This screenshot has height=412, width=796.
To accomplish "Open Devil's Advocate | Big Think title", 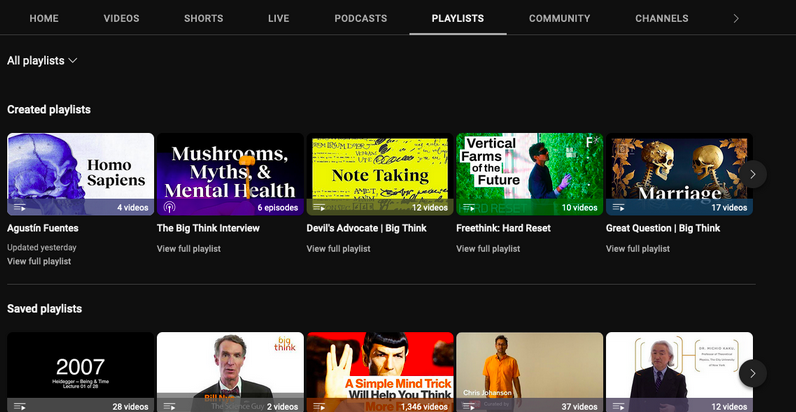I will pyautogui.click(x=367, y=228).
